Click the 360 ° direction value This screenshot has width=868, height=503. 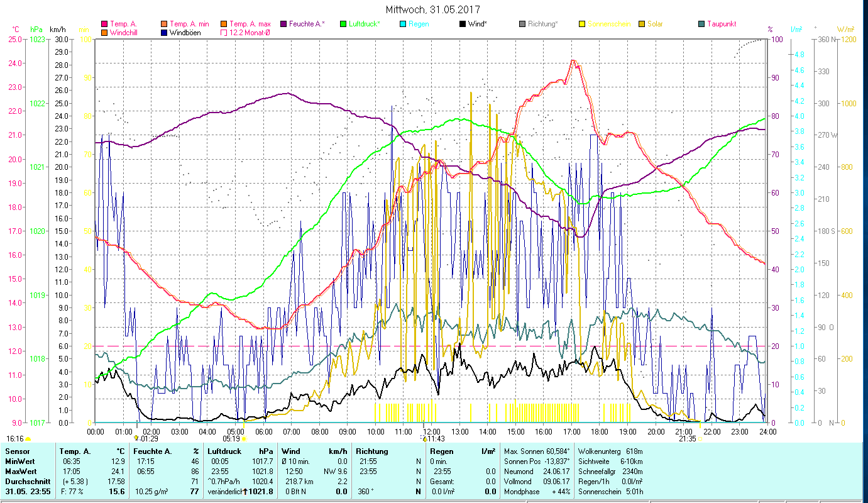(366, 492)
